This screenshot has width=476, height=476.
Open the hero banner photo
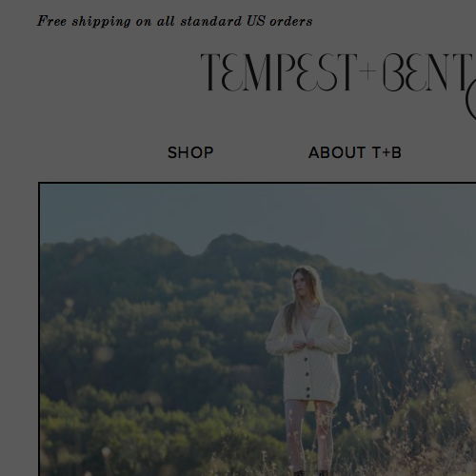click(257, 329)
